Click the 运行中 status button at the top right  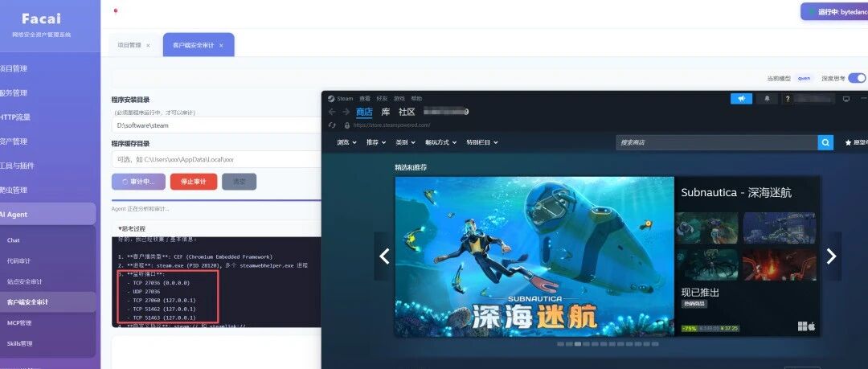pyautogui.click(x=834, y=11)
